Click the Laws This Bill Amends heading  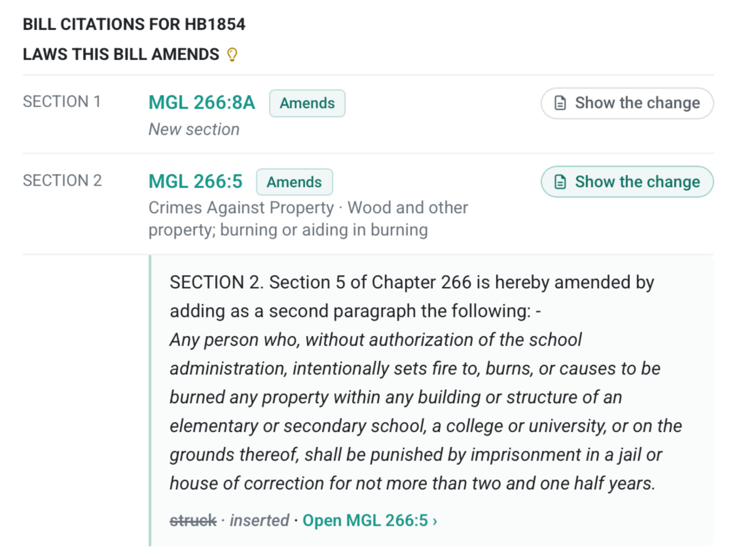tap(121, 55)
